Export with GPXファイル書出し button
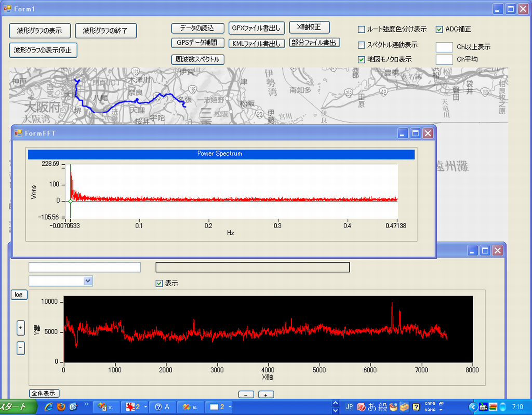Image resolution: width=532 pixels, height=415 pixels. point(257,28)
